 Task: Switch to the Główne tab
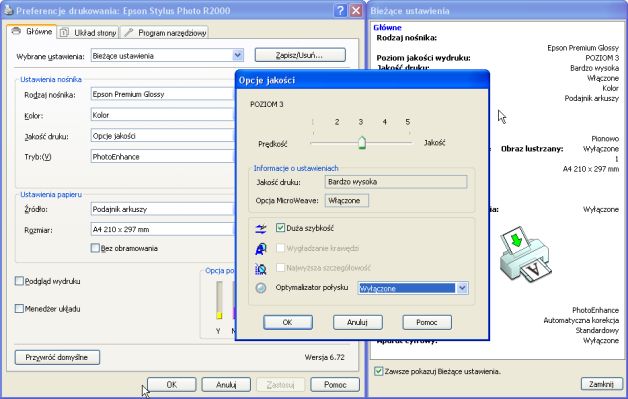(x=32, y=31)
